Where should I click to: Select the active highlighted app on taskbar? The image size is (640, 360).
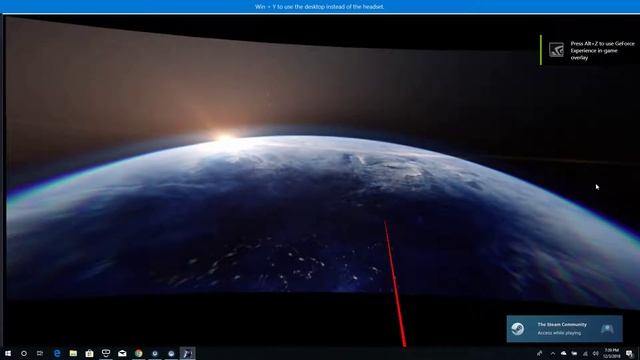tap(188, 353)
